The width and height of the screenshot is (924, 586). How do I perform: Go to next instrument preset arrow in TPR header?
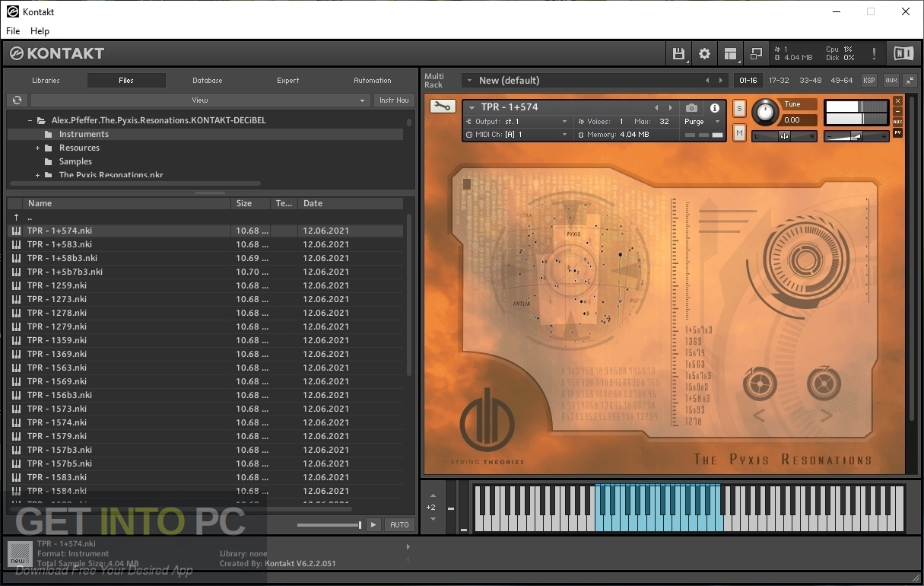point(670,108)
